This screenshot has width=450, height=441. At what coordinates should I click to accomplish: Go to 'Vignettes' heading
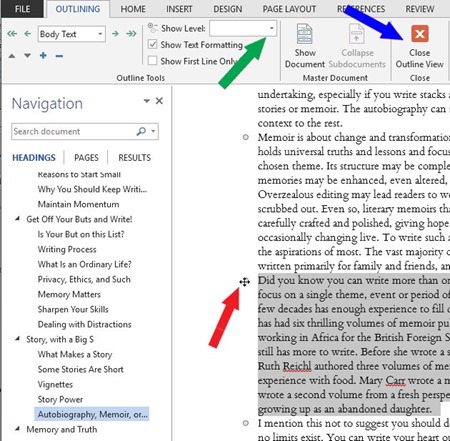tap(55, 384)
